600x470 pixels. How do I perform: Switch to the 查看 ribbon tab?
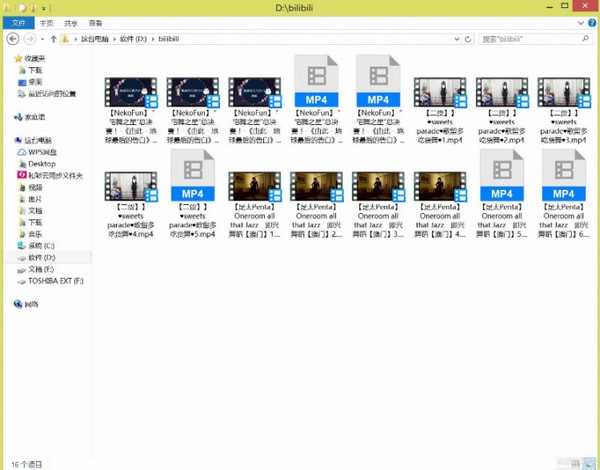click(x=95, y=23)
